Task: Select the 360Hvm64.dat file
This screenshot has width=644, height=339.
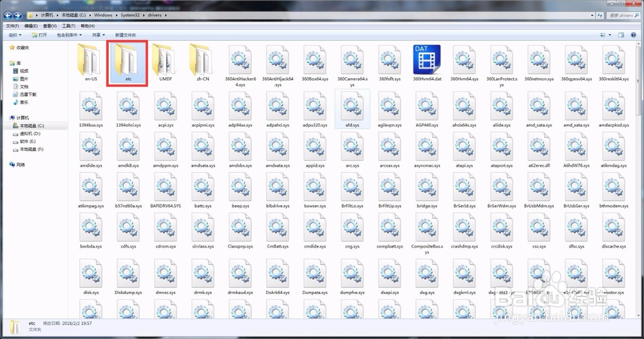Action: pyautogui.click(x=427, y=63)
